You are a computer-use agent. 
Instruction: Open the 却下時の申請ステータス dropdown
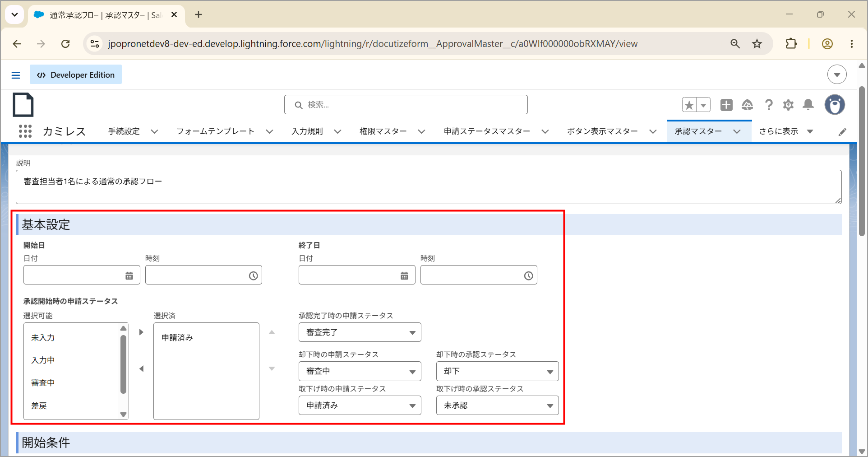coord(360,371)
